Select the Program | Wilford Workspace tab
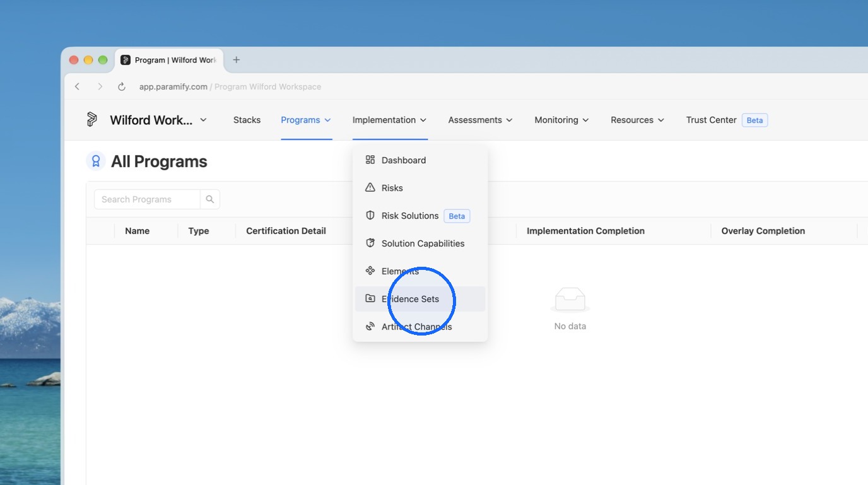868x485 pixels. pyautogui.click(x=169, y=60)
